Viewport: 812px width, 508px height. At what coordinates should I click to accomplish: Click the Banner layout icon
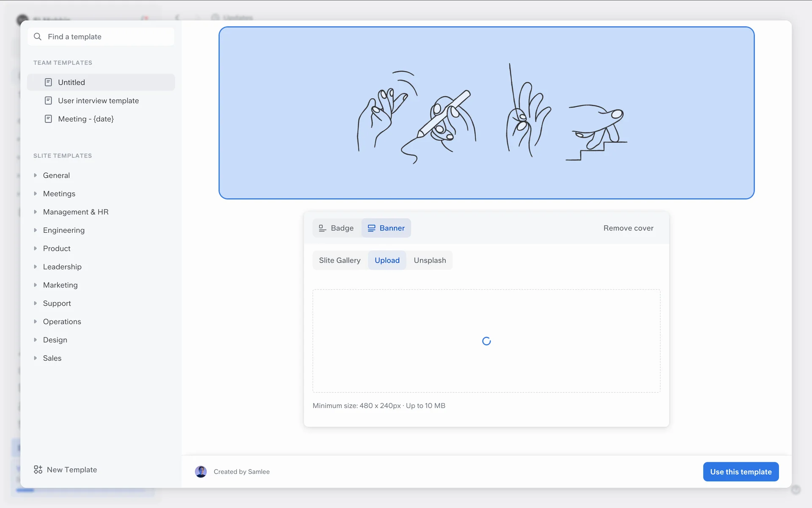point(371,228)
